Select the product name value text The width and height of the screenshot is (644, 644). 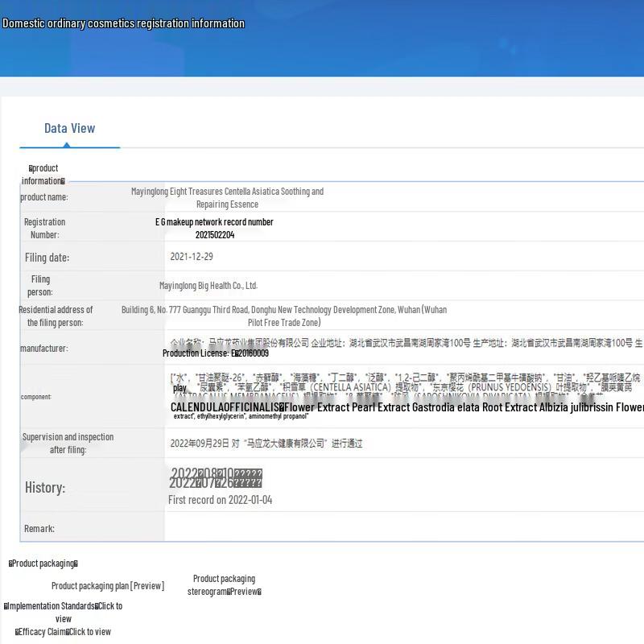227,198
